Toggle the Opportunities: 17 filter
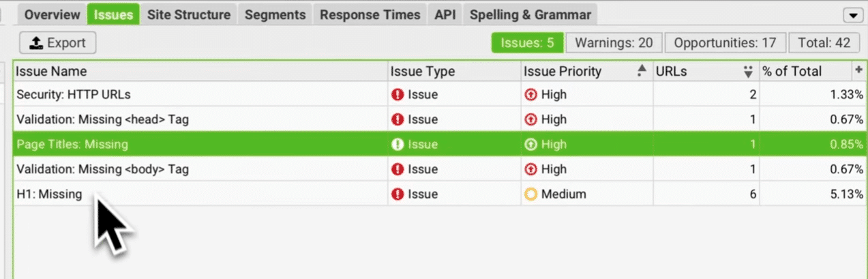Viewport: 868px width, 279px height. pos(725,43)
